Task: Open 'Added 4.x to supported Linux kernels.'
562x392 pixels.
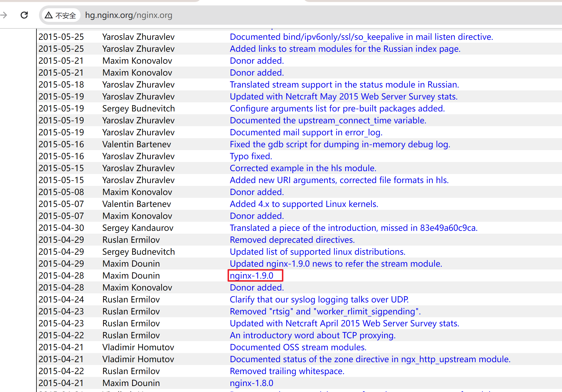Action: pyautogui.click(x=304, y=204)
